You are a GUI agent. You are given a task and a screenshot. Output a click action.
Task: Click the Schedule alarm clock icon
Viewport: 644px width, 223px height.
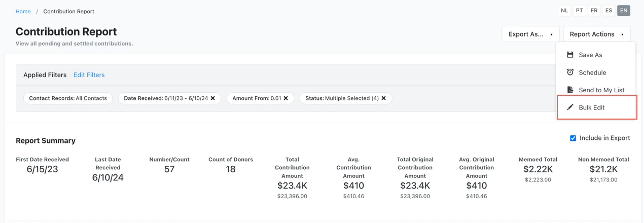[570, 72]
